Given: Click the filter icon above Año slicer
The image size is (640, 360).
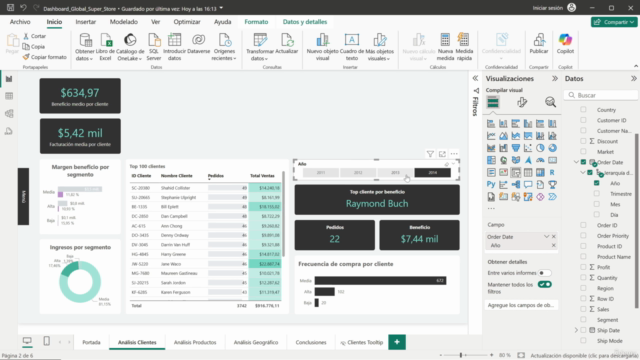Looking at the screenshot, I should (430, 154).
